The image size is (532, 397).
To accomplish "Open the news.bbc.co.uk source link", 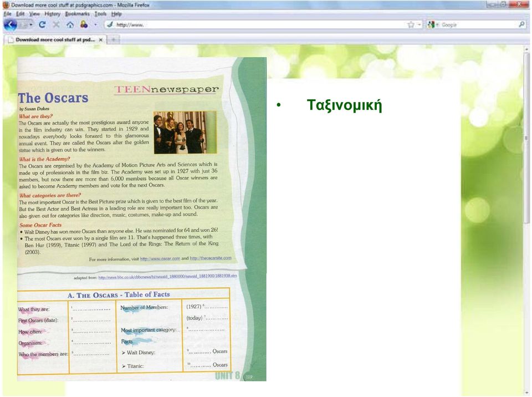I will (167, 277).
